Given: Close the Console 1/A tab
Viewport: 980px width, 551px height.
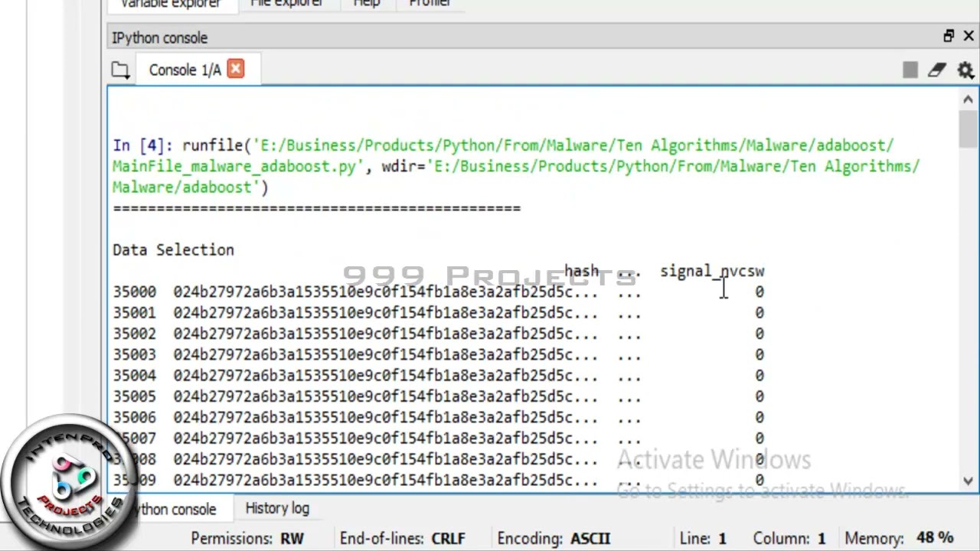Looking at the screenshot, I should 236,69.
